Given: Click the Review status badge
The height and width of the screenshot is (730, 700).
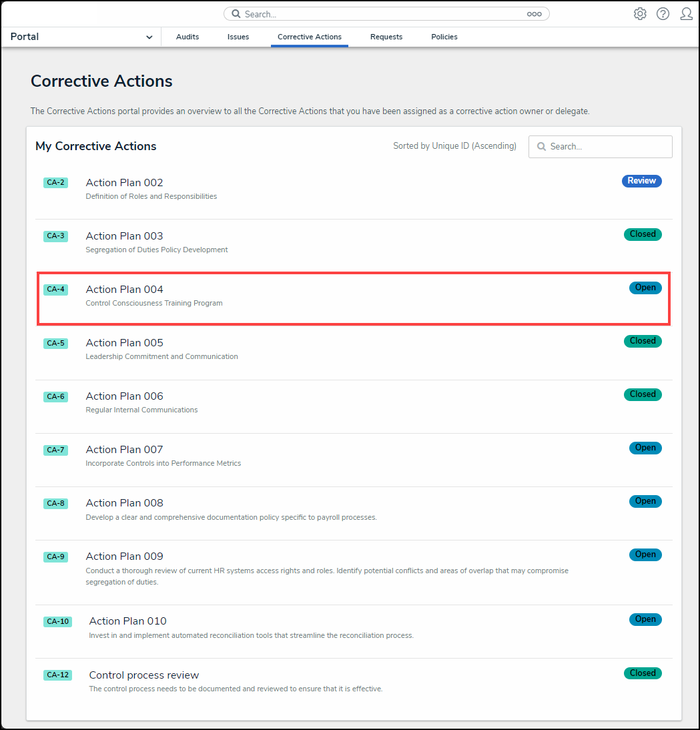Looking at the screenshot, I should point(641,181).
